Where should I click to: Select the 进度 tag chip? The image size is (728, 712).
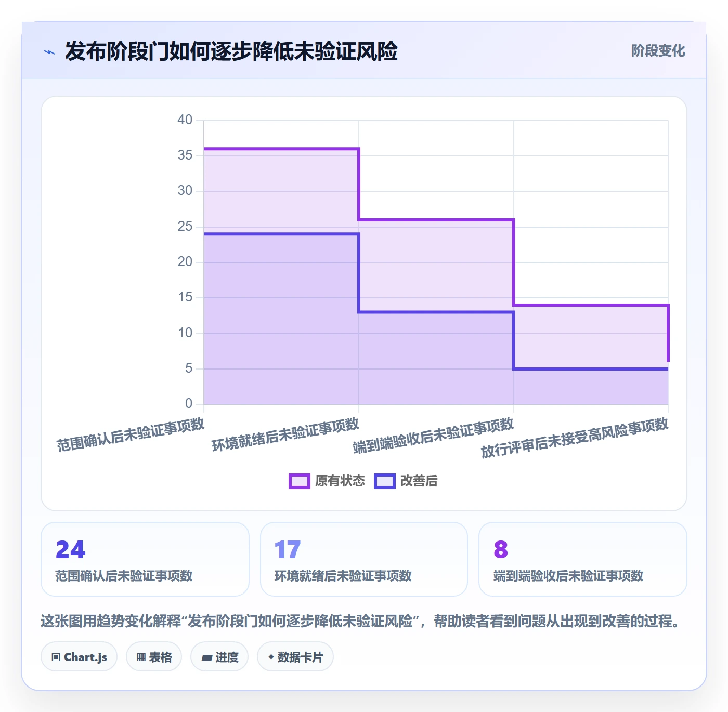219,657
